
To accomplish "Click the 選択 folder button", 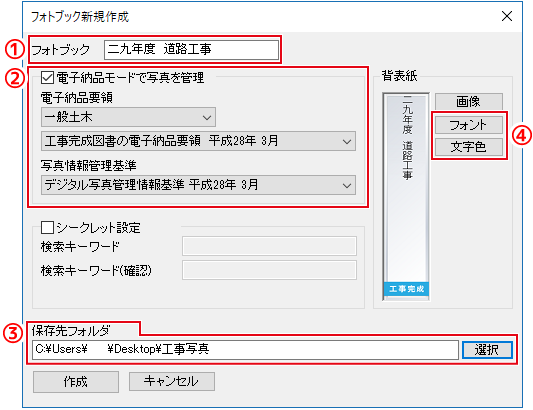I will [487, 349].
